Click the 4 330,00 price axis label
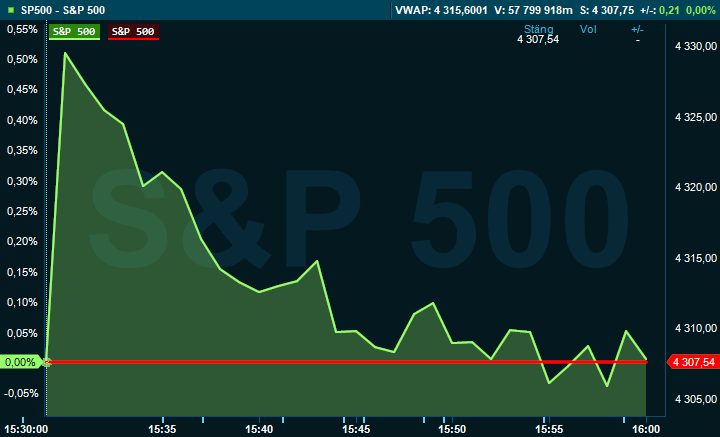 [696, 46]
